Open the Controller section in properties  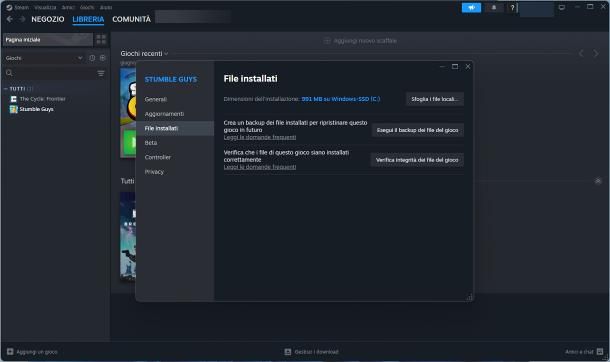[x=175, y=157]
